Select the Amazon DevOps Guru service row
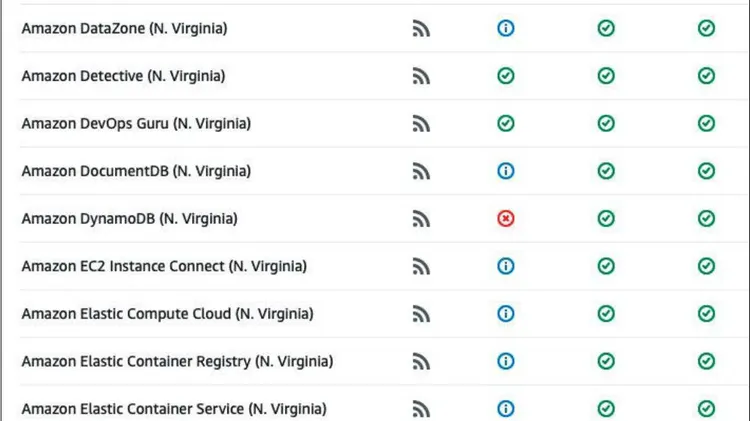Screen dimensions: 750x421 click(136, 124)
